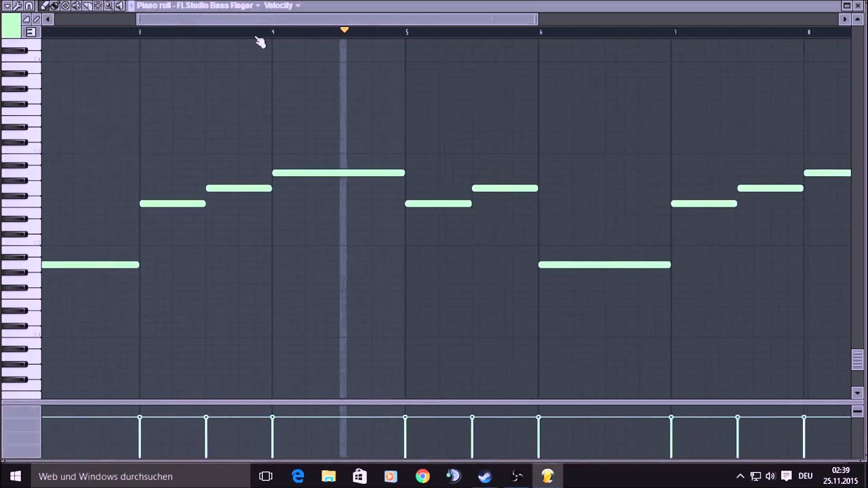The image size is (868, 488).
Task: Select the Slice tool
Action: click(x=87, y=5)
